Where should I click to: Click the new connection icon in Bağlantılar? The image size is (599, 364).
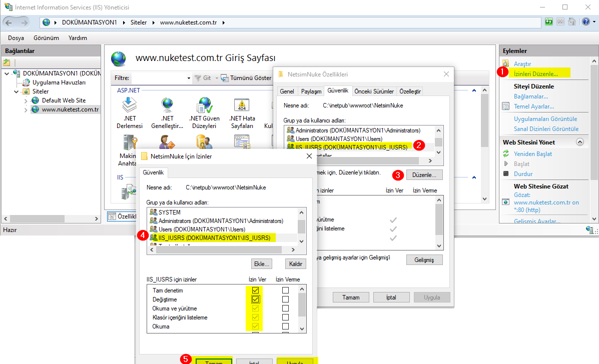(7, 62)
